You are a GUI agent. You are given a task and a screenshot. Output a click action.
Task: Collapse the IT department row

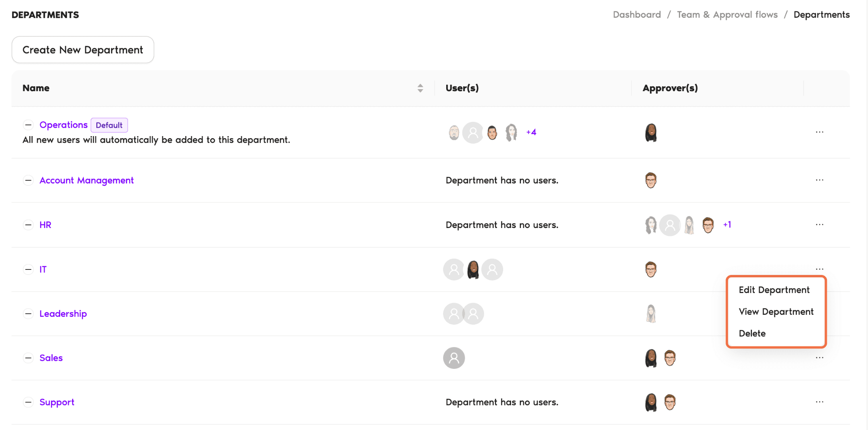[28, 269]
